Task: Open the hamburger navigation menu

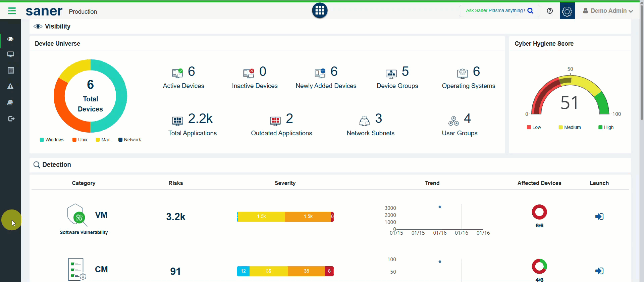Action: 12,11
